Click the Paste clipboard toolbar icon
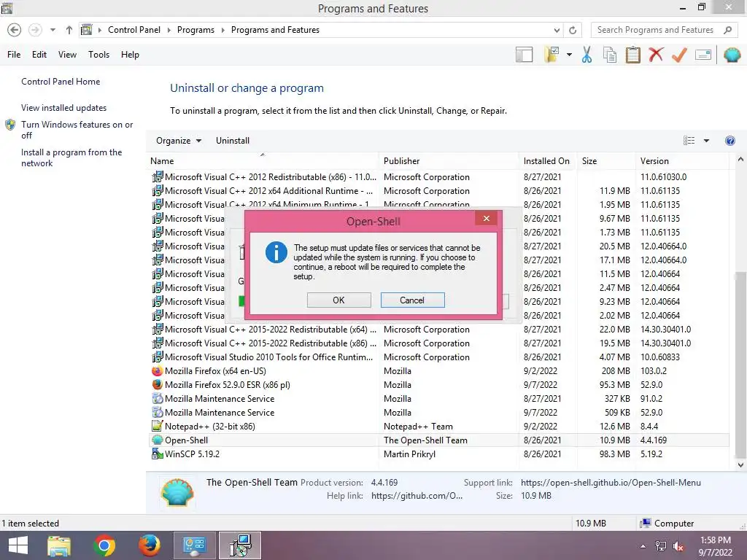The width and height of the screenshot is (747, 560). point(632,55)
